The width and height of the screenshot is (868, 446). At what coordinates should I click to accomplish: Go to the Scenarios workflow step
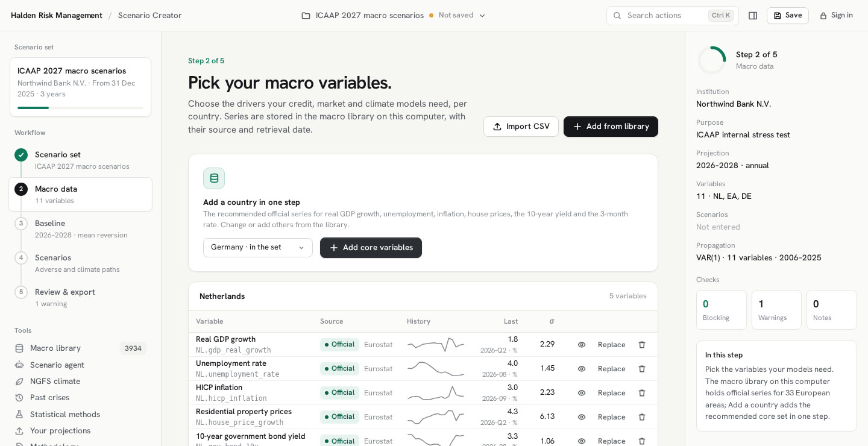tap(80, 263)
